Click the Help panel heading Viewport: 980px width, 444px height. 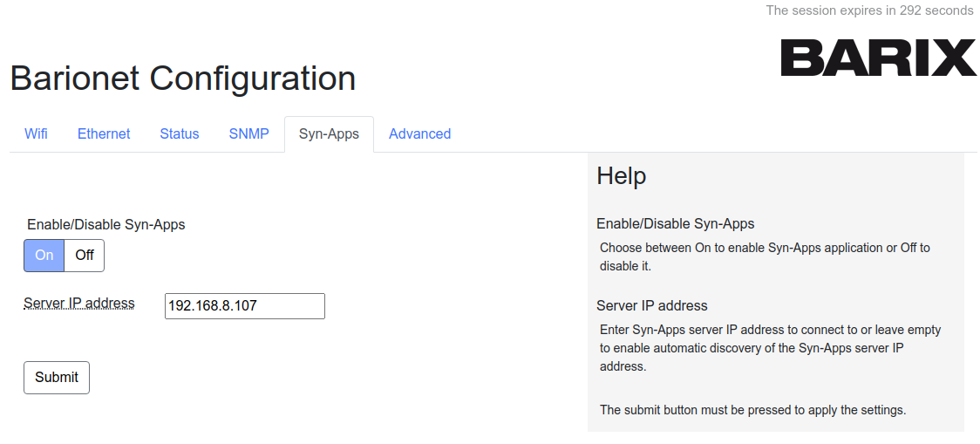click(621, 176)
